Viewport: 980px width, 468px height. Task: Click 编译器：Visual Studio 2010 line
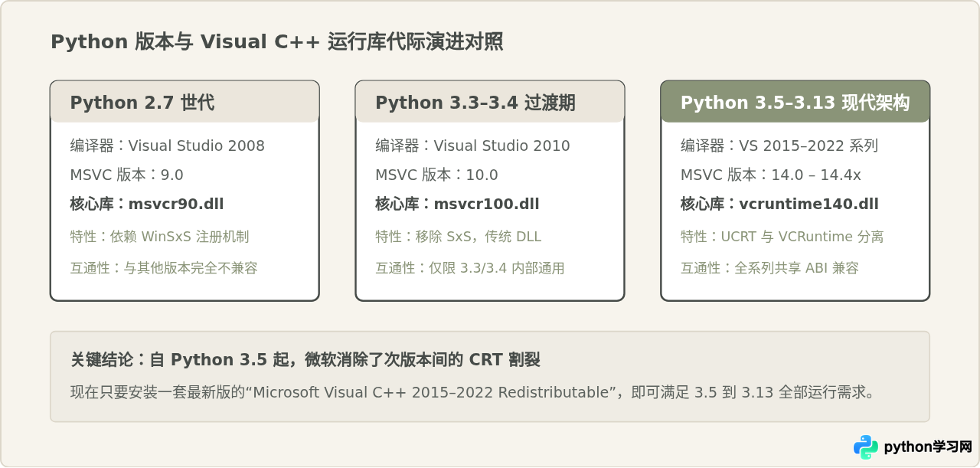(x=472, y=146)
